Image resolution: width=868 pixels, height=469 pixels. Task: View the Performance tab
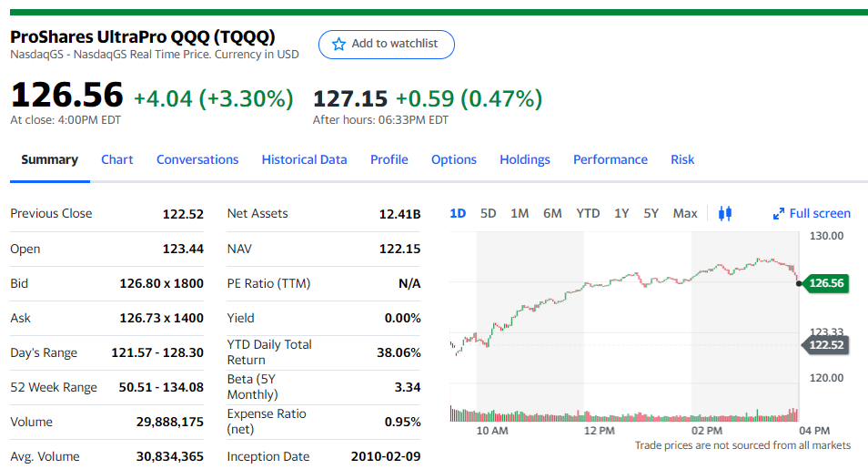610,159
